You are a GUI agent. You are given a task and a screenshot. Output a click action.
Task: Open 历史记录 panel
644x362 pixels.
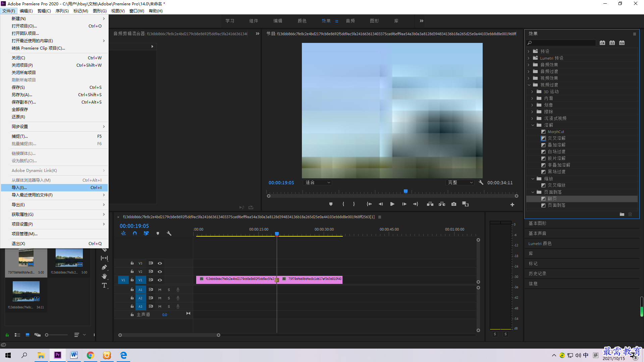(x=537, y=274)
